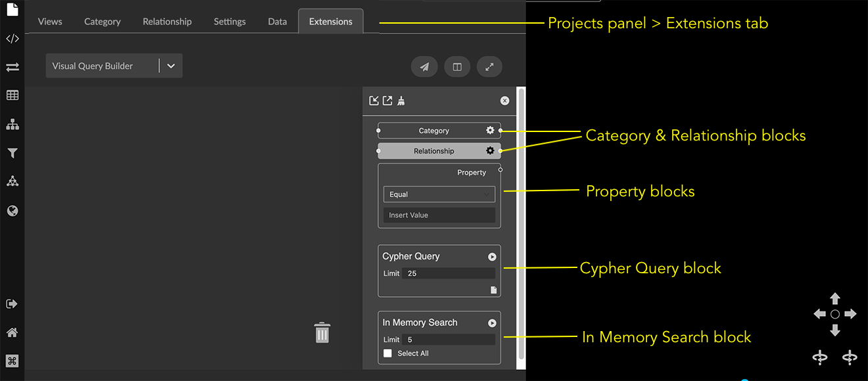Switch to the Settings tab
Image resolution: width=868 pixels, height=381 pixels.
tap(229, 22)
